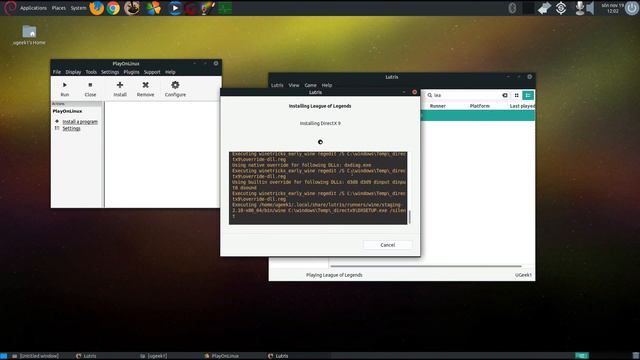Clear the Lutris search field
Screen dimensions: 640x360
coord(505,95)
